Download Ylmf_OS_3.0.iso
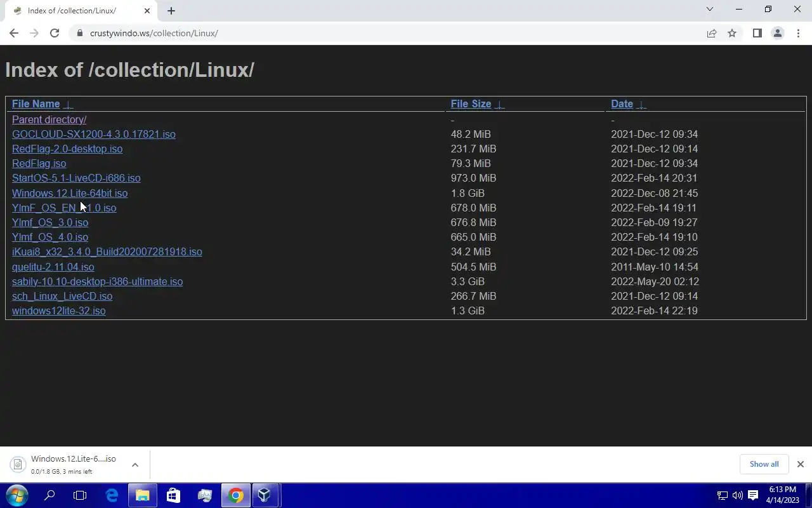 pos(50,223)
